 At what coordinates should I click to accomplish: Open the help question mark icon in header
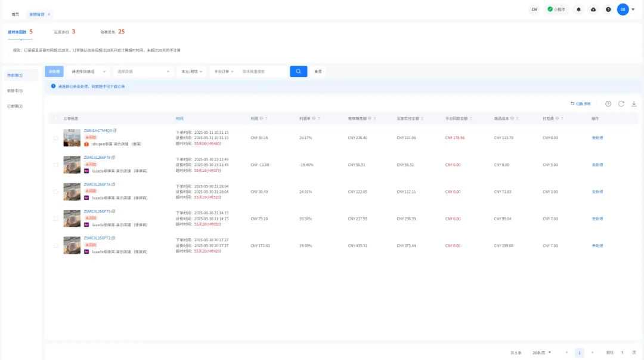tap(608, 10)
